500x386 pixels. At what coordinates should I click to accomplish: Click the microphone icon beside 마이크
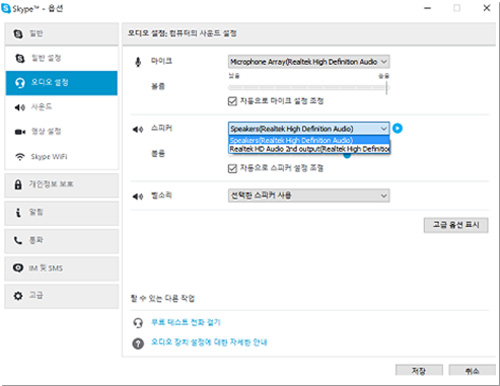[138, 62]
